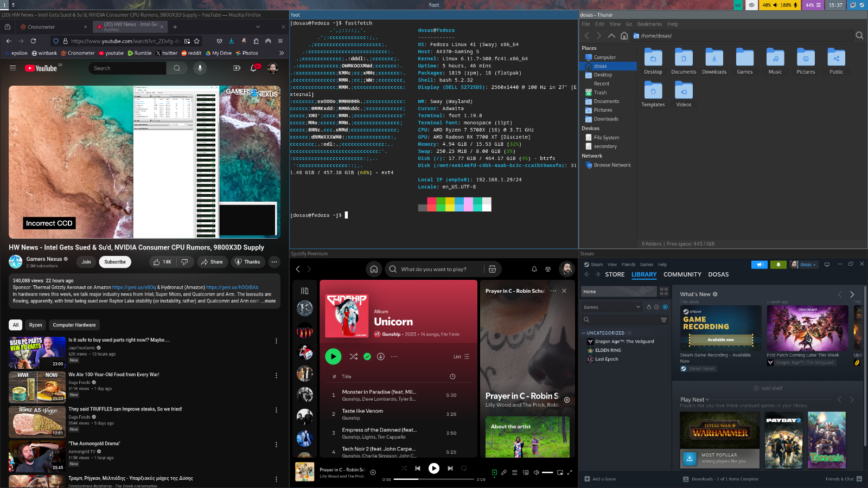Toggle the Steam Ready to Play filter
The width and height of the screenshot is (868, 488).
click(x=665, y=307)
